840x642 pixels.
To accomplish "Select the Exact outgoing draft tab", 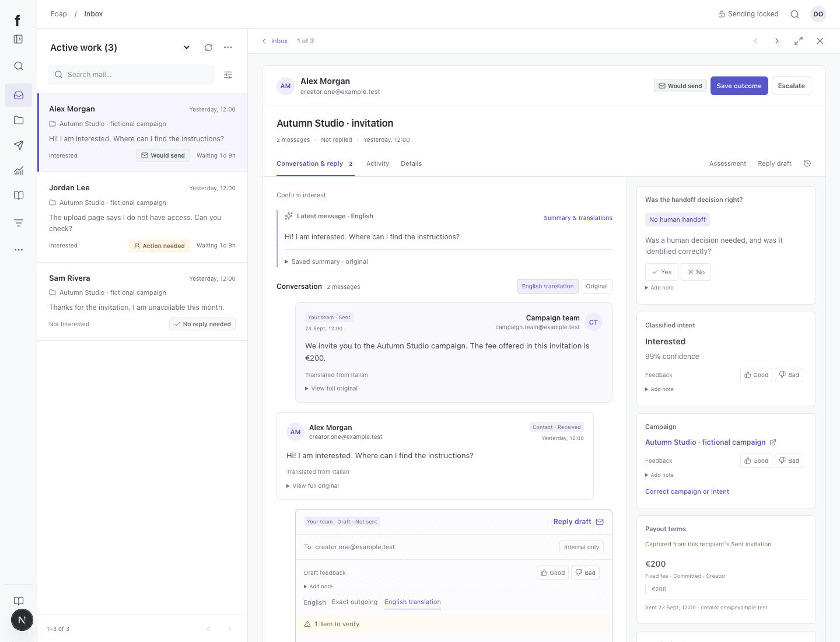I will pos(355,602).
